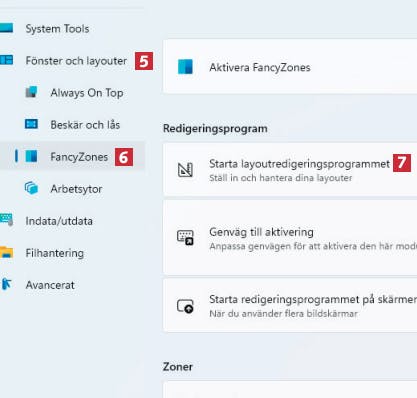Image resolution: width=417 pixels, height=398 pixels.
Task: Click the Beskär och lås icon
Action: (32, 124)
